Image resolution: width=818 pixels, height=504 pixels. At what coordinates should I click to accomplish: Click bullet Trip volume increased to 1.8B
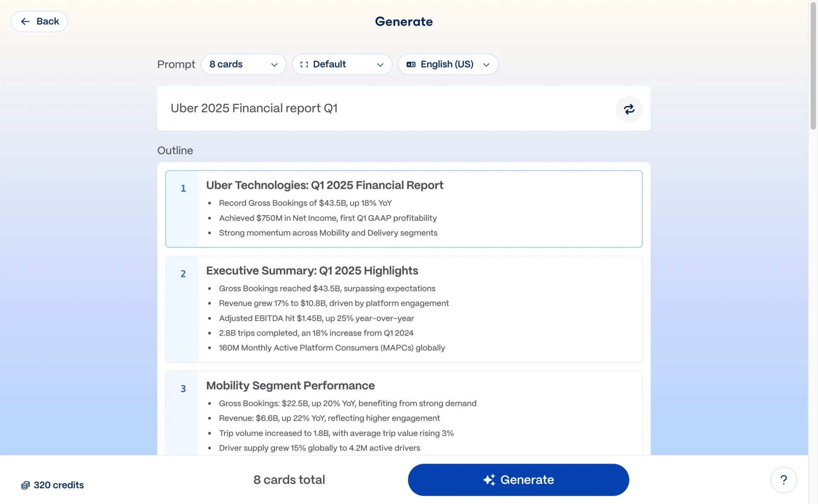pyautogui.click(x=336, y=433)
